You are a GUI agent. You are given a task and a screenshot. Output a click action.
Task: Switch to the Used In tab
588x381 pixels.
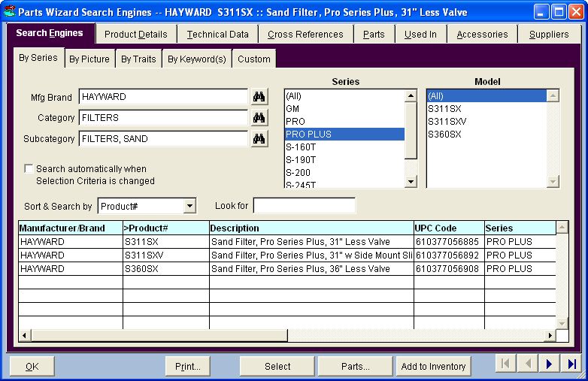[x=420, y=35]
